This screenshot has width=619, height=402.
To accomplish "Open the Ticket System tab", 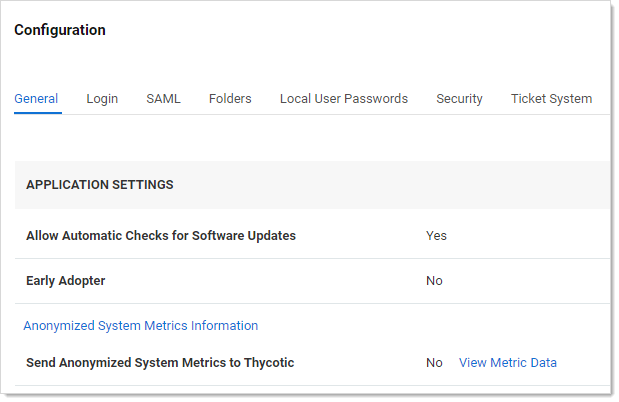I will [x=551, y=99].
